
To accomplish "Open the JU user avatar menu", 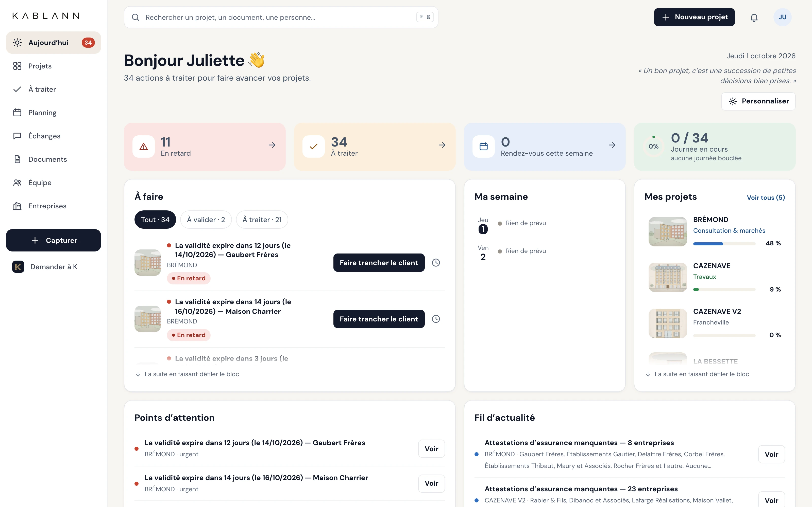I will pos(782,17).
